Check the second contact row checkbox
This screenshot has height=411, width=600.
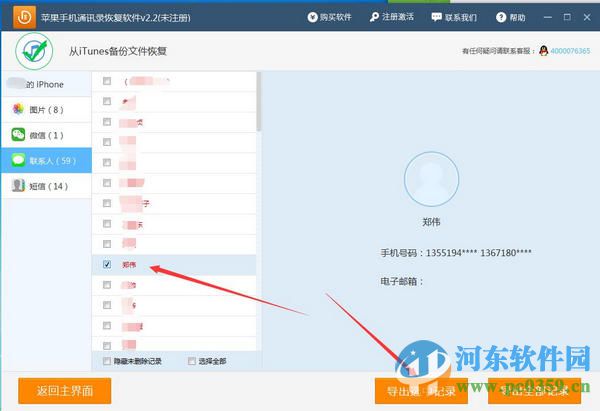tap(107, 101)
